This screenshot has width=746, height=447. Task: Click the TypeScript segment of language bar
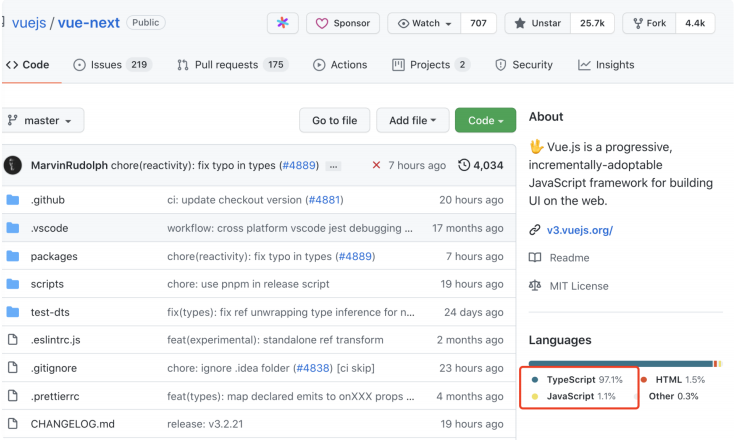point(620,364)
